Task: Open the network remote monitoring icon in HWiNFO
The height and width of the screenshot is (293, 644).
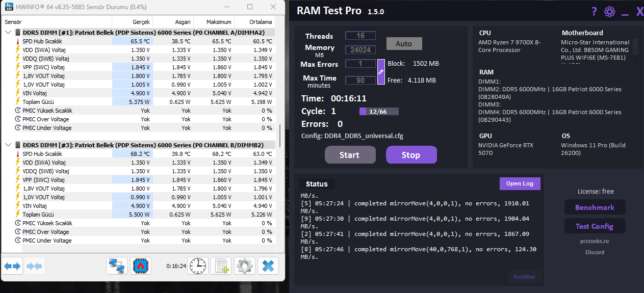Action: pyautogui.click(x=117, y=265)
